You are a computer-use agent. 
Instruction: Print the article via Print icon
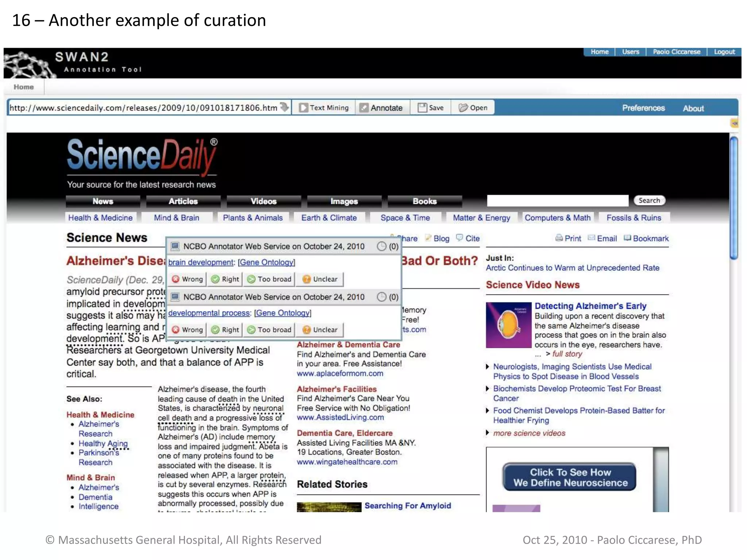(x=568, y=238)
